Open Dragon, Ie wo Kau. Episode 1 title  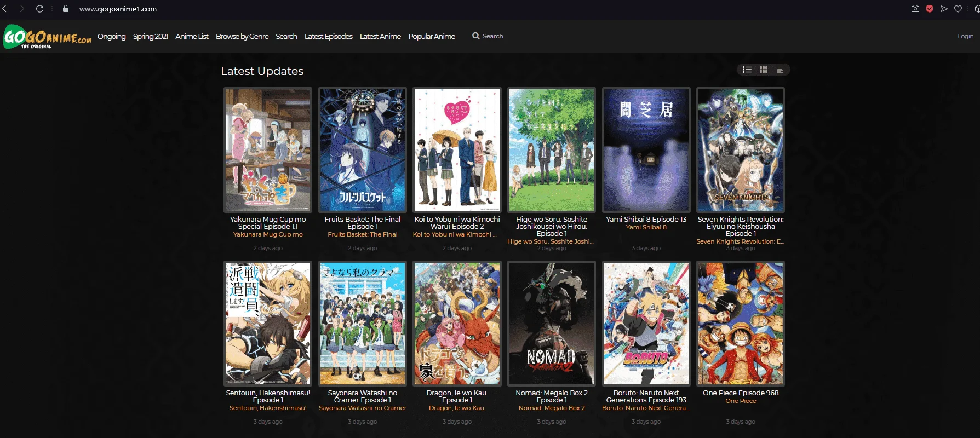(x=457, y=396)
